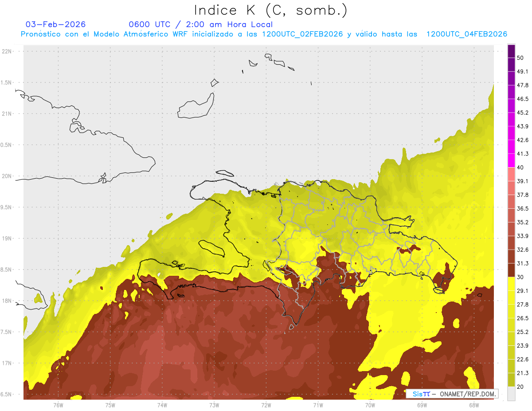
Task: Select the date text '03-Feb-2026'
Action: [55, 24]
